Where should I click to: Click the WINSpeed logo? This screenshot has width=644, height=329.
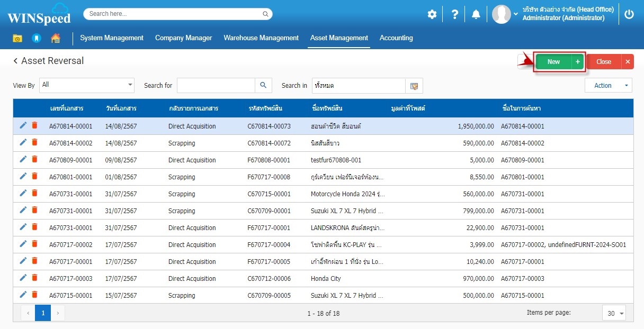(x=39, y=15)
